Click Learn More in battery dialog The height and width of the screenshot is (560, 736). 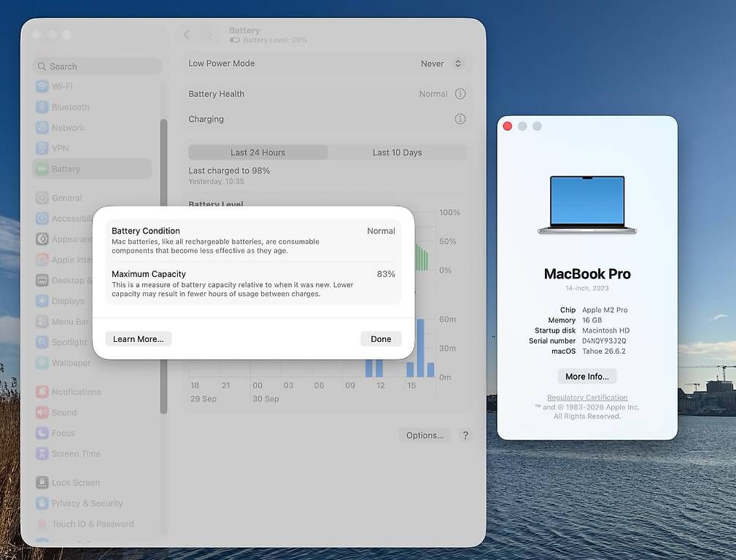[x=138, y=339]
